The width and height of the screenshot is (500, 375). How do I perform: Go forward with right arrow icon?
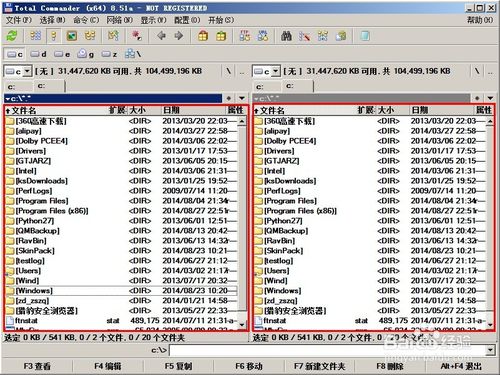pyautogui.click(x=179, y=36)
